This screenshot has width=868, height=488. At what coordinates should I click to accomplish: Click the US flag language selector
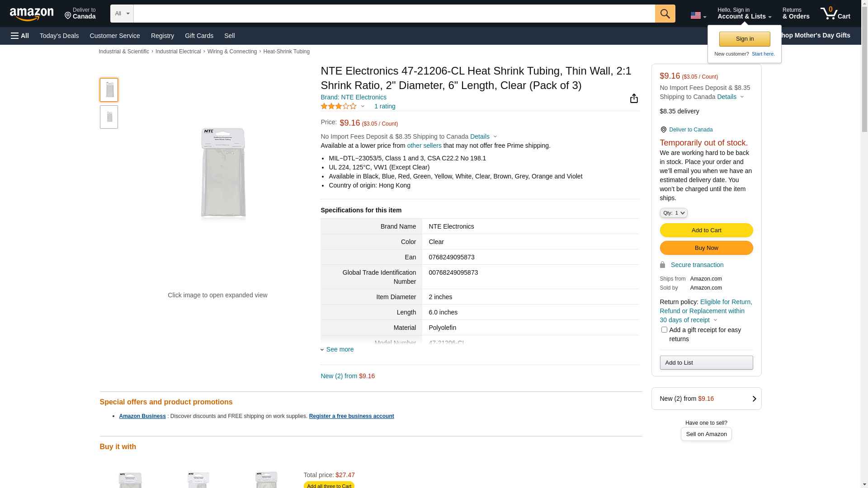[x=698, y=15]
